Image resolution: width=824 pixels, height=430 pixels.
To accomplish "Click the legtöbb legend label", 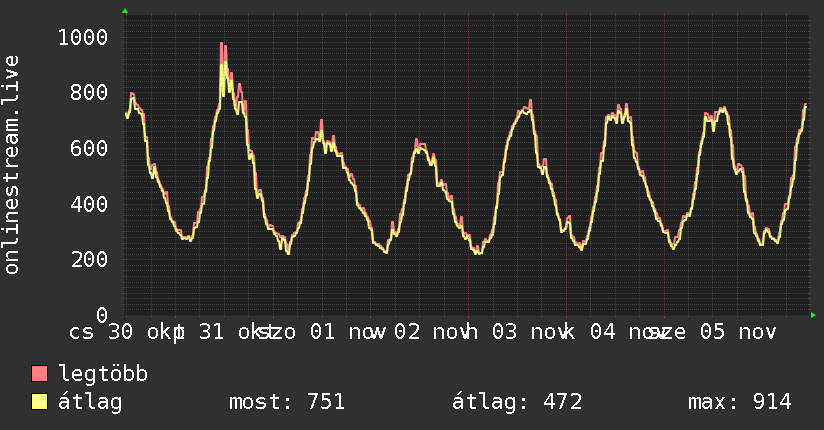I will 103,374.
